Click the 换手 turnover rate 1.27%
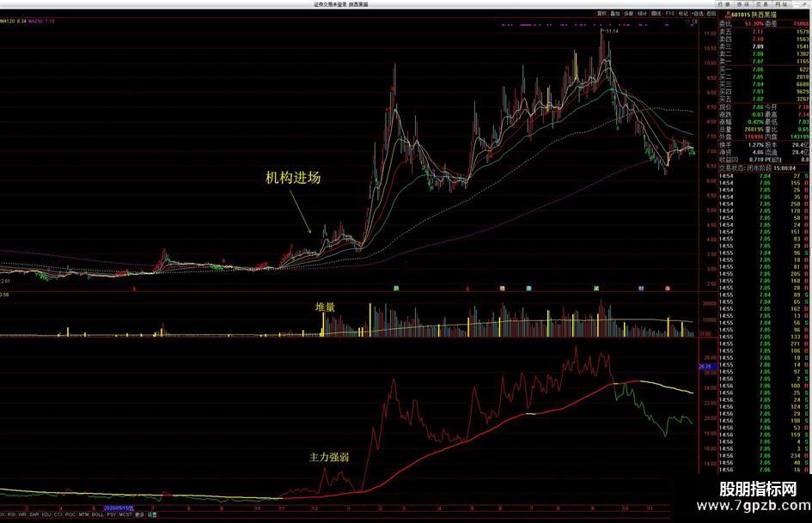Image resolution: width=812 pixels, height=523 pixels. [x=755, y=145]
